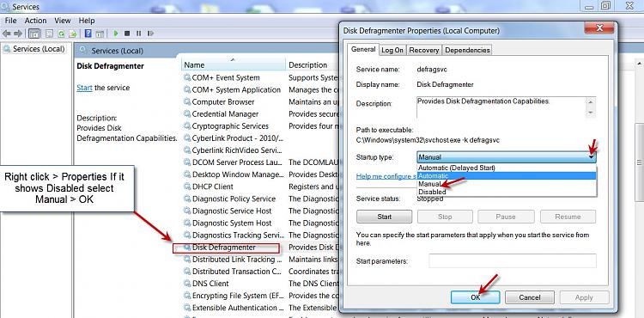Toggle the Show/Hide Console Tree toolbar icon

pos(34,34)
